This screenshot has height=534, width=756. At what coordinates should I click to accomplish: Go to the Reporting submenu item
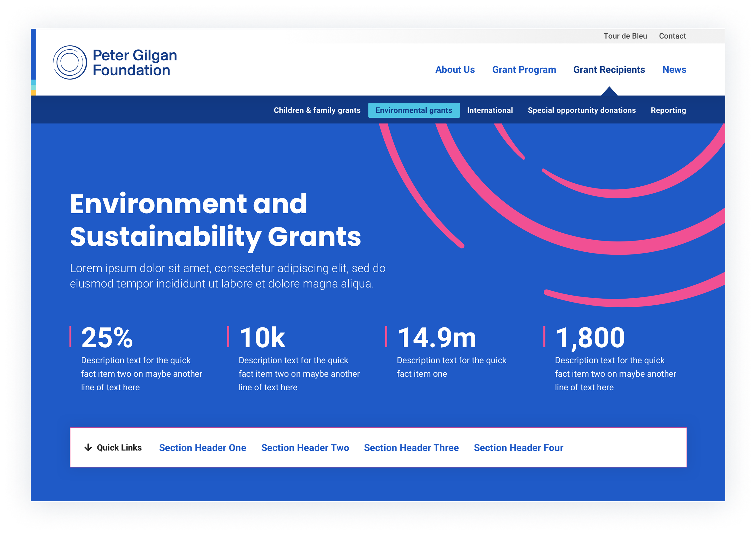point(668,110)
